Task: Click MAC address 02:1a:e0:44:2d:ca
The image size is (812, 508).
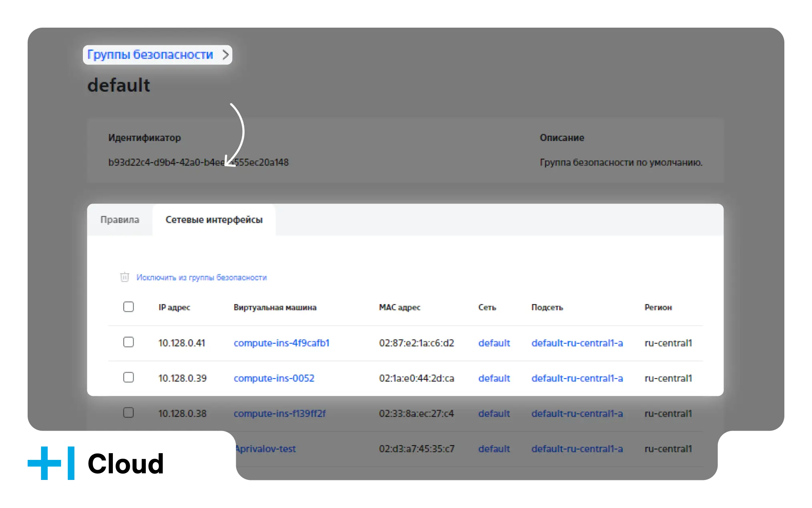Action: tap(416, 378)
